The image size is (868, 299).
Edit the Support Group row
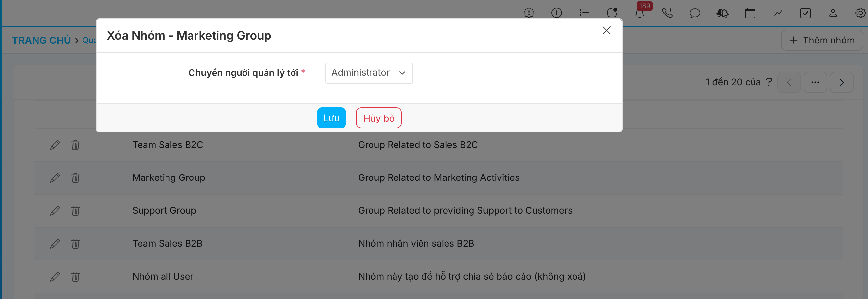click(x=55, y=211)
